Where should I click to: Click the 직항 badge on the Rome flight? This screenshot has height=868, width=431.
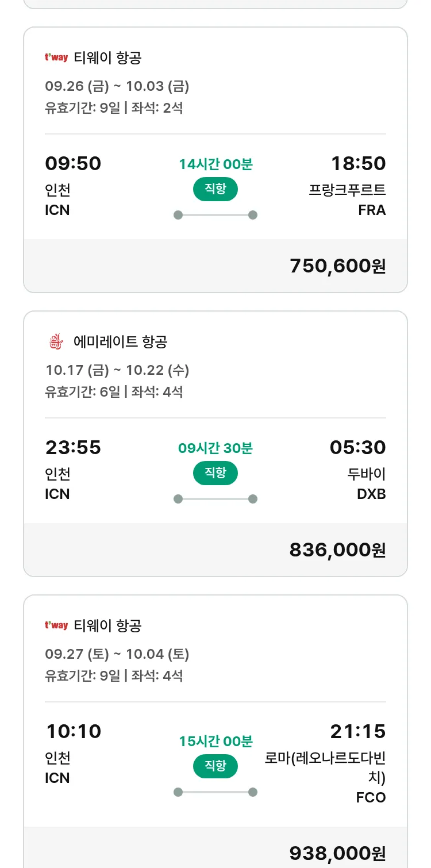pos(215,766)
